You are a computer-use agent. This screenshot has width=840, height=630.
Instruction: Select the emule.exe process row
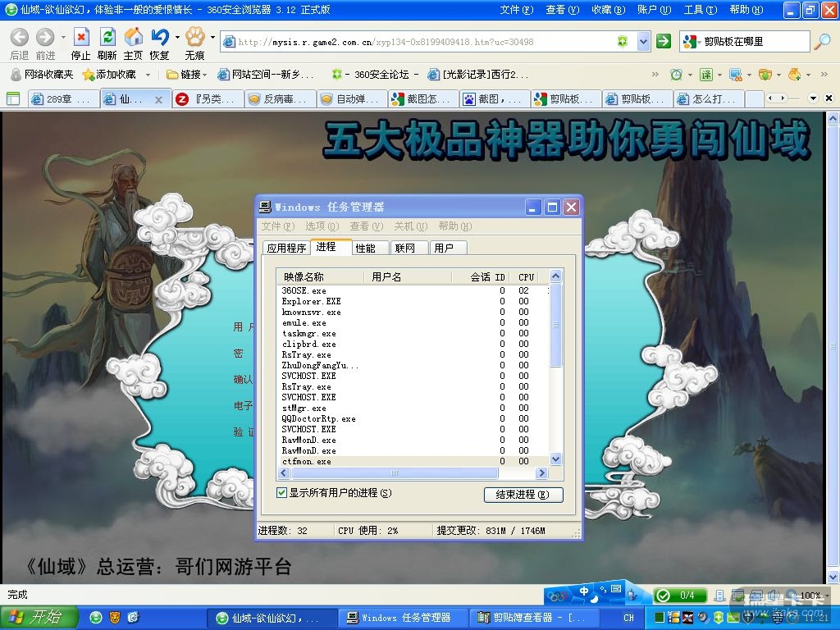click(x=413, y=322)
